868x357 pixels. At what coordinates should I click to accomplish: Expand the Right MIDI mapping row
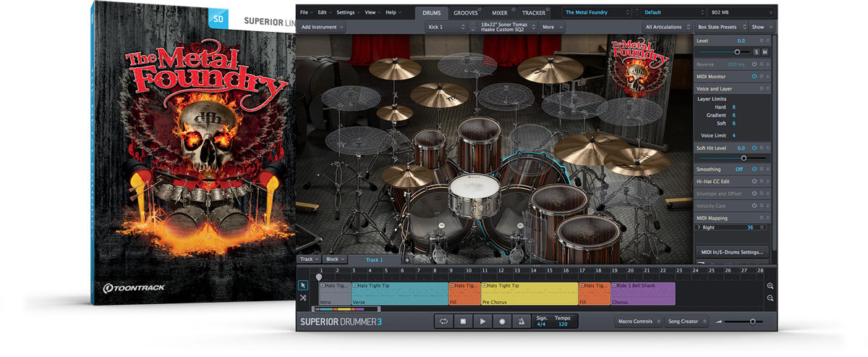699,227
